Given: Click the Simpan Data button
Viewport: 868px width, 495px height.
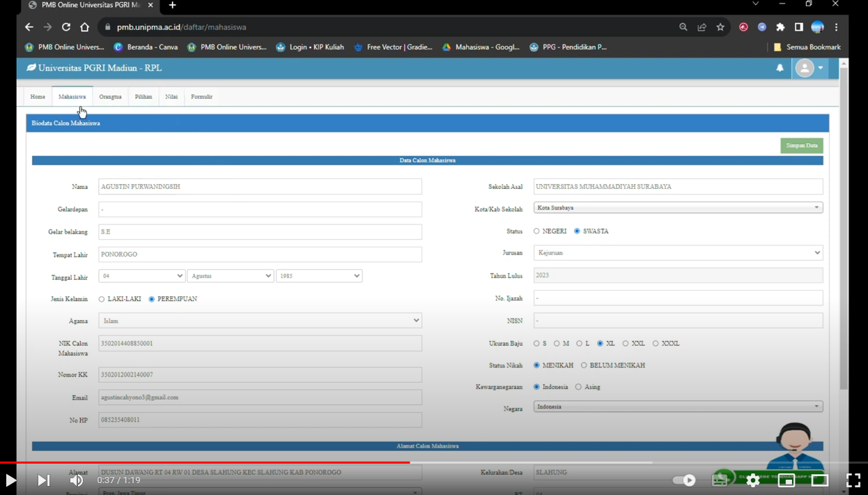Looking at the screenshot, I should (802, 146).
